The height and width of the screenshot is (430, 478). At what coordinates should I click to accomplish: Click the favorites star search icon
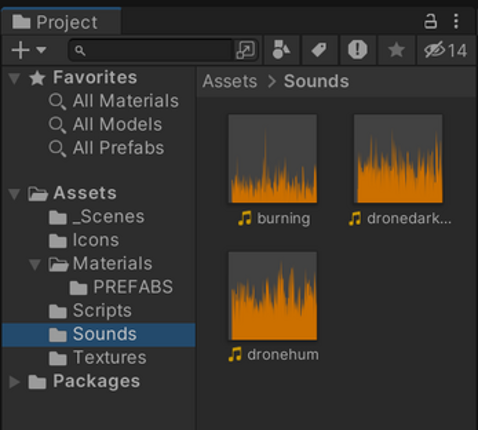click(x=396, y=50)
